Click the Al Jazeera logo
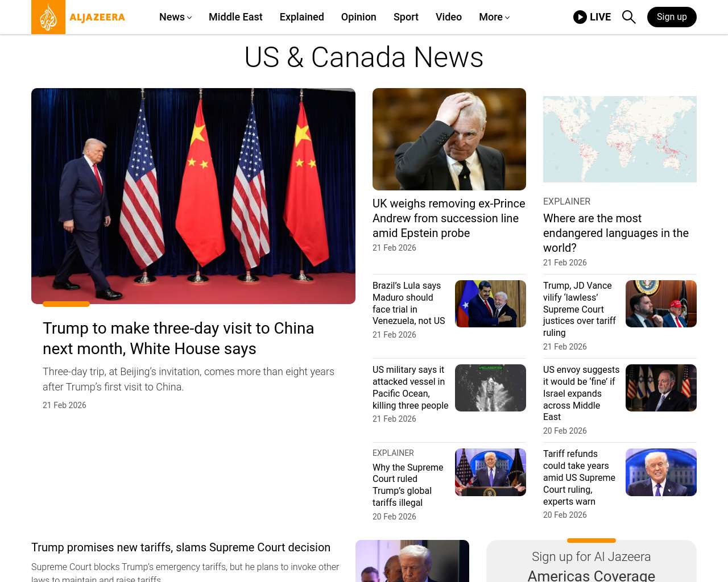This screenshot has width=728, height=582. [x=78, y=17]
